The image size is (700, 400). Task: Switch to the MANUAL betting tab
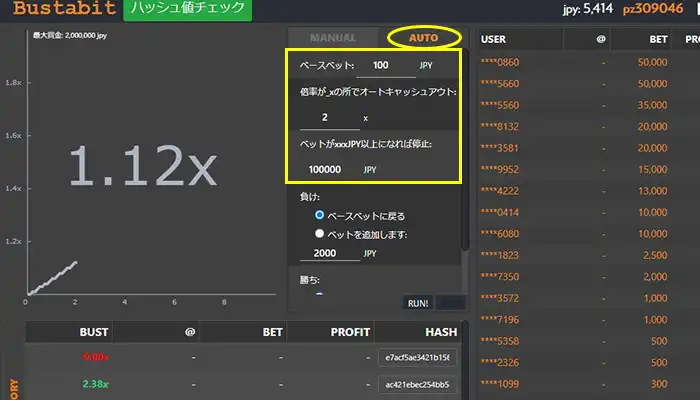[x=333, y=38]
